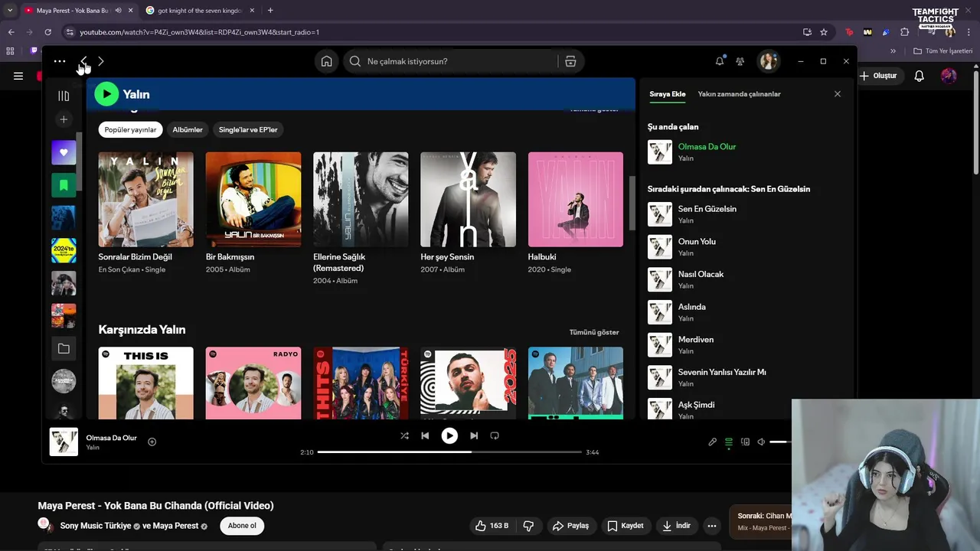The height and width of the screenshot is (551, 980).
Task: Switch to Yakın zamanda çalınanlar tab
Action: 740,94
